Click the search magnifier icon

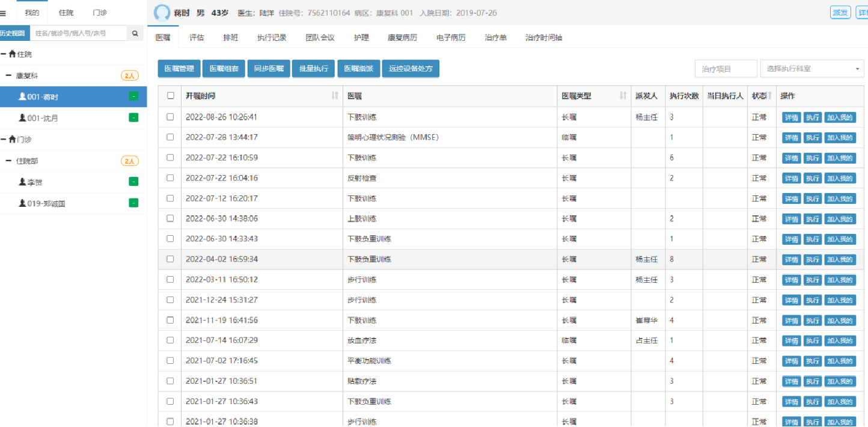tap(135, 34)
